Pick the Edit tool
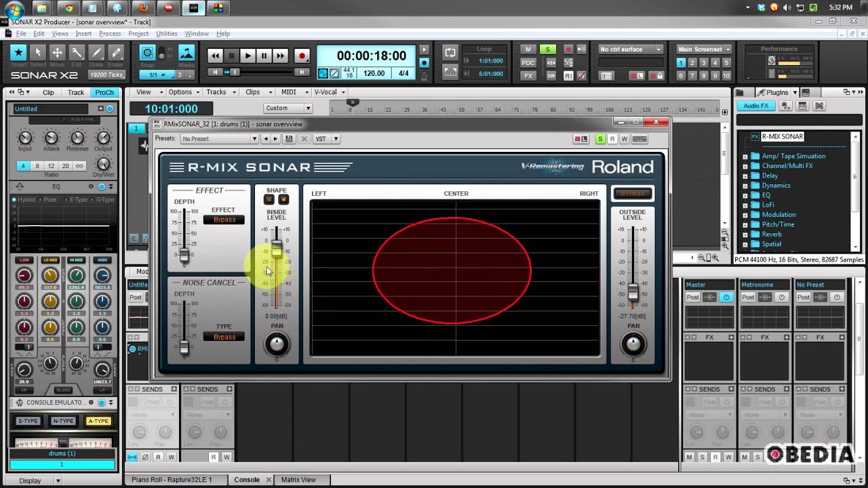Screen dimensions: 868x488 [77, 52]
